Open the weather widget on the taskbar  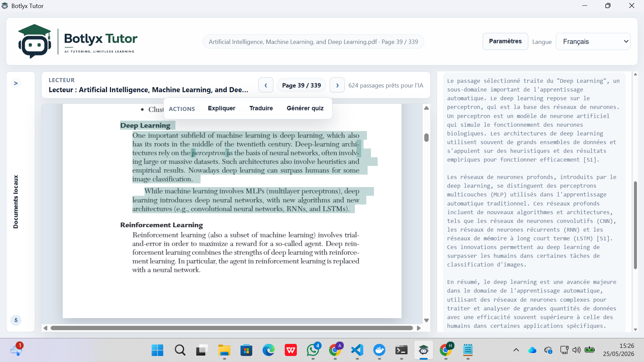[x=16, y=350]
